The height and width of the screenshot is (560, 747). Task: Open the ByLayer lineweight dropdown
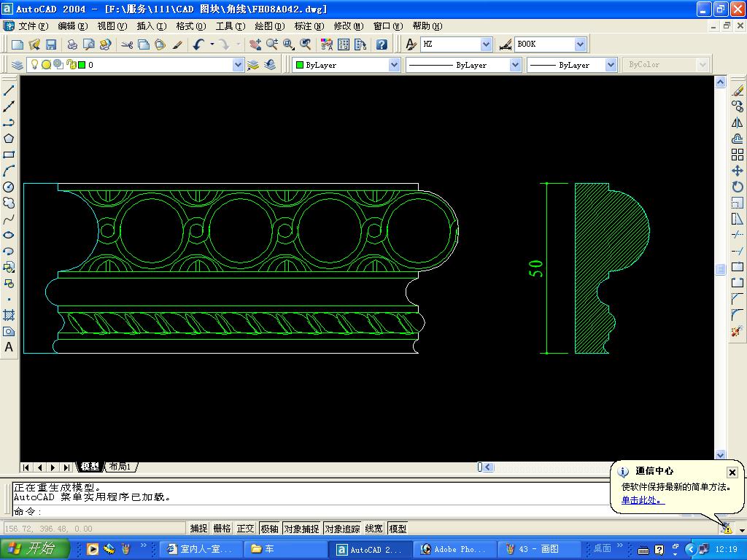[611, 65]
